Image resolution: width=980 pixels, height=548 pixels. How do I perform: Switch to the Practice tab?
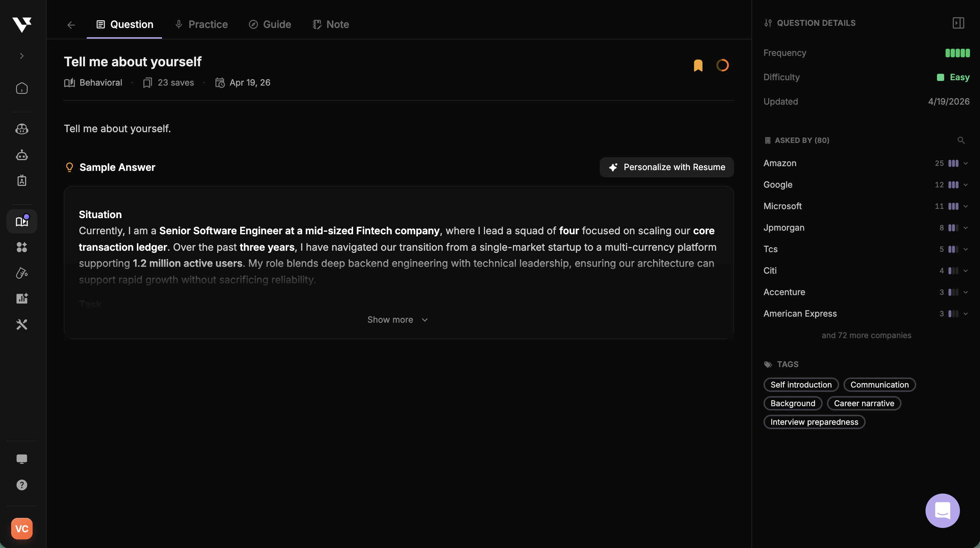[201, 24]
